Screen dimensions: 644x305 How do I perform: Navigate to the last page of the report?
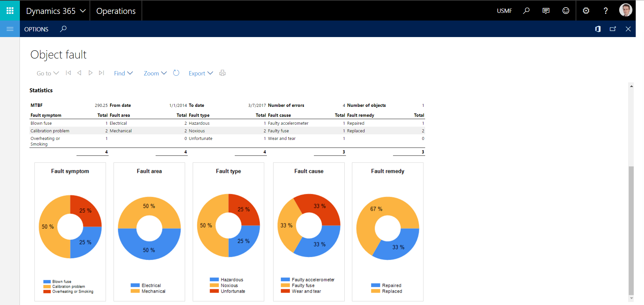(102, 73)
